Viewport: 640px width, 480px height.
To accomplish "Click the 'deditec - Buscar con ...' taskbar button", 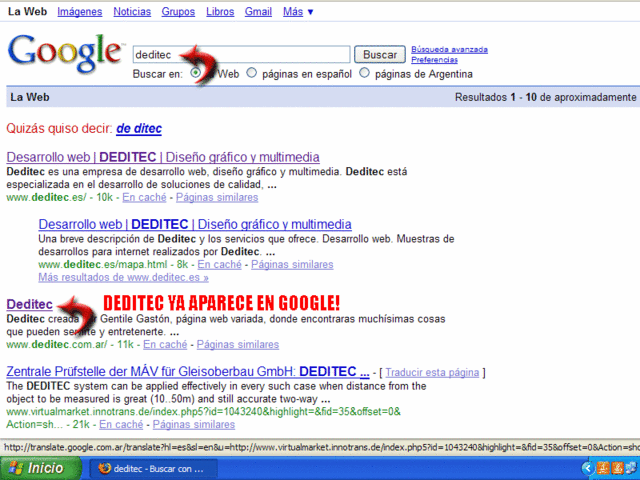I will (153, 468).
